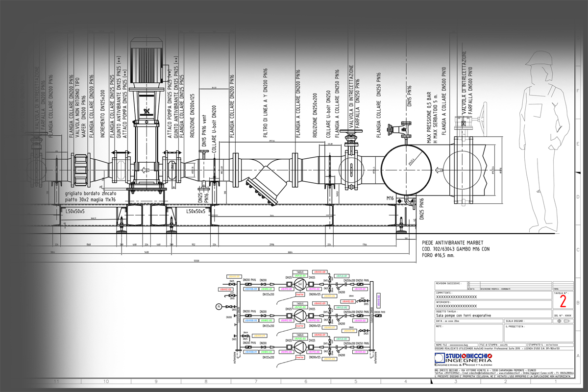Image resolution: width=588 pixels, height=392 pixels.
Task: Click the 'NOME FILE' field
Action: coord(456,345)
